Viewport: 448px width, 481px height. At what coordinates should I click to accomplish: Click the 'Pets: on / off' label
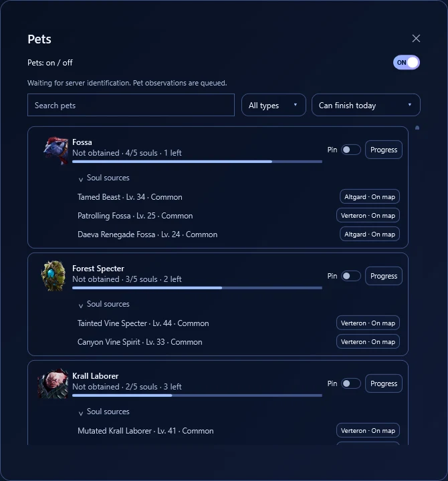coord(50,63)
